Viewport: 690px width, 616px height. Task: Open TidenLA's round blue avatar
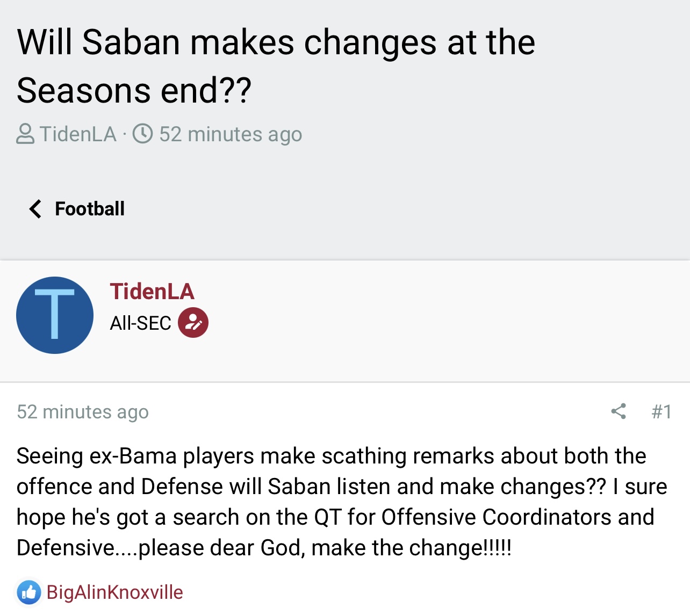[x=55, y=315]
